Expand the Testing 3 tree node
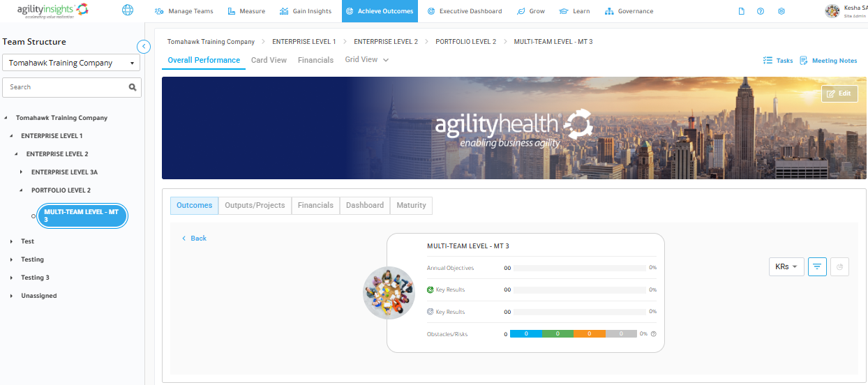This screenshot has width=868, height=385. (11, 278)
